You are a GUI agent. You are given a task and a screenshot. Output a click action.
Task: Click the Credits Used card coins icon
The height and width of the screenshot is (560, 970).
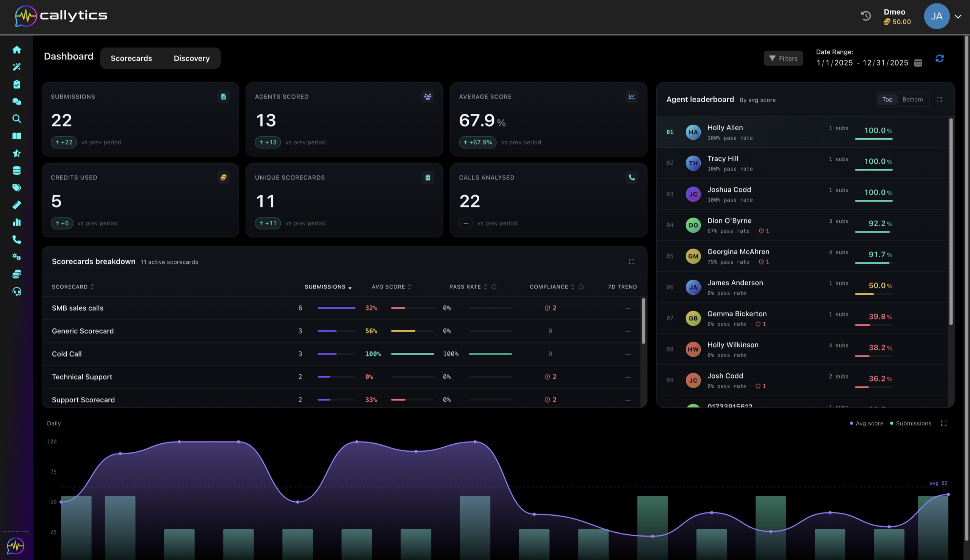224,177
